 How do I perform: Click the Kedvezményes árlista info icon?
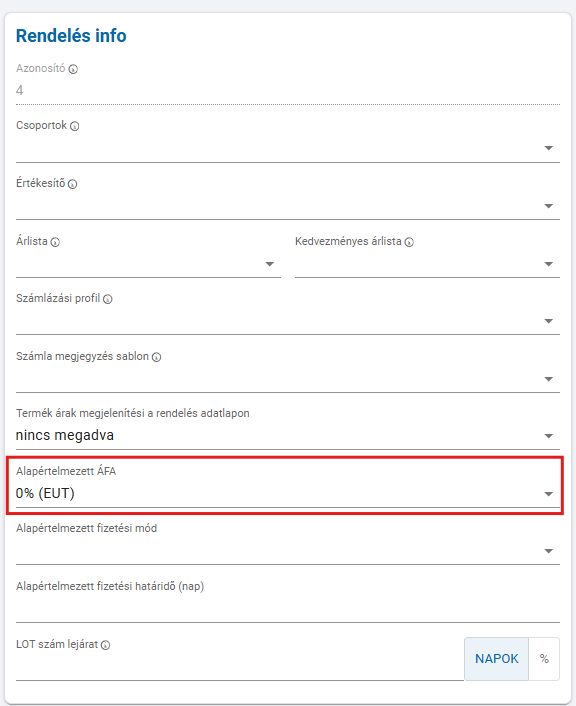tap(409, 243)
